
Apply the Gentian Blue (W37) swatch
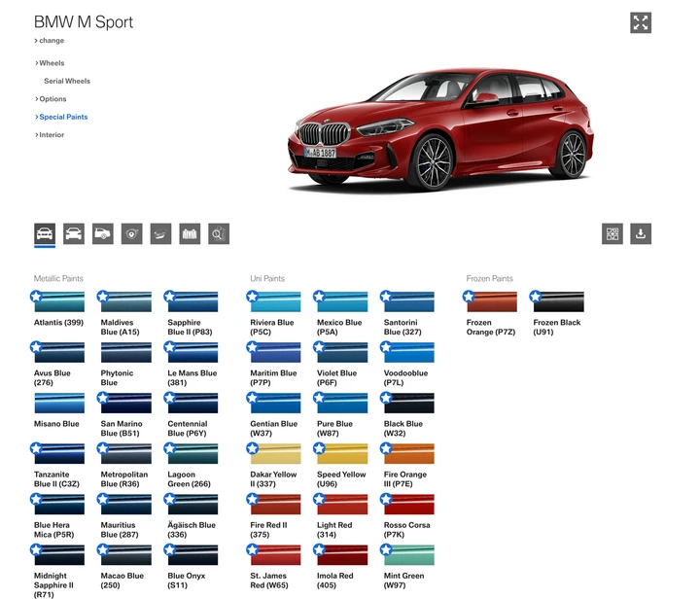coord(275,403)
